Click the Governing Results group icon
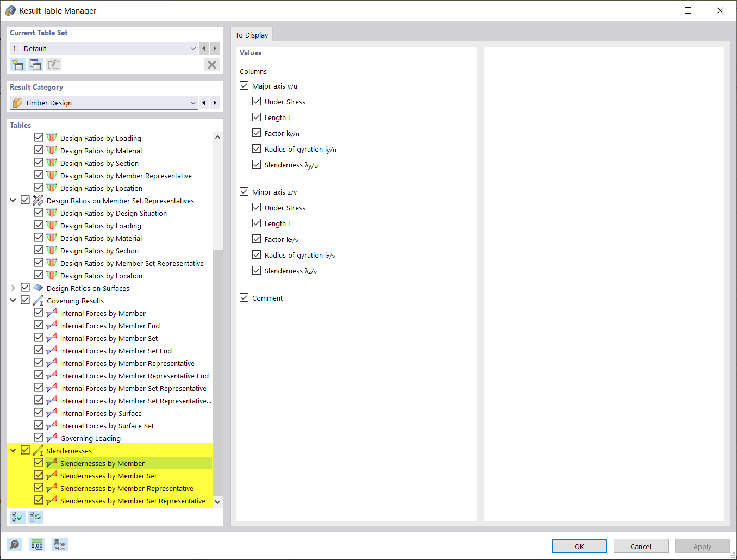 pos(38,300)
